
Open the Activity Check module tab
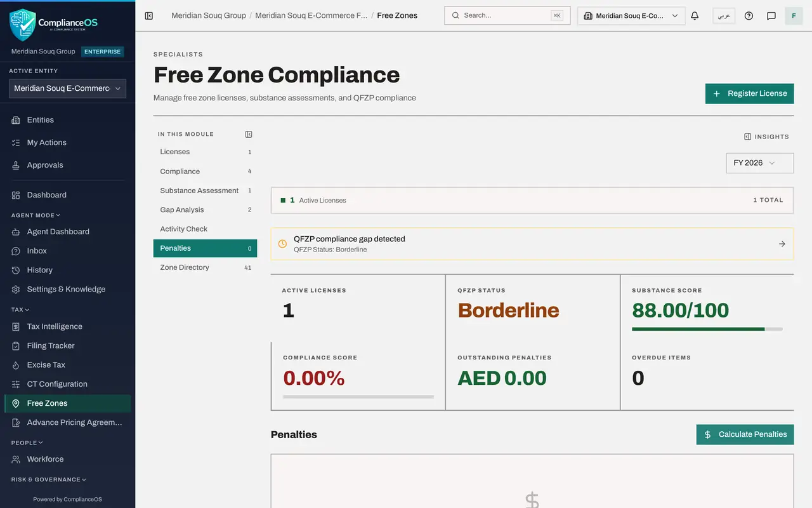click(x=205, y=229)
